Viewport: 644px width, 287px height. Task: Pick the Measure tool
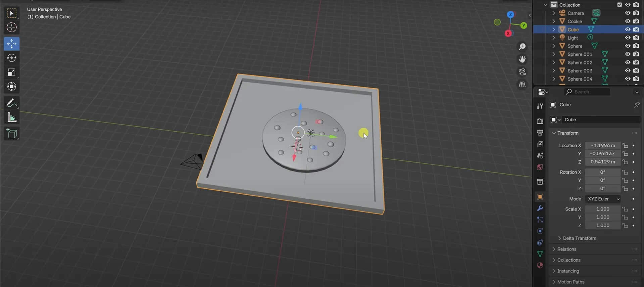pos(11,117)
